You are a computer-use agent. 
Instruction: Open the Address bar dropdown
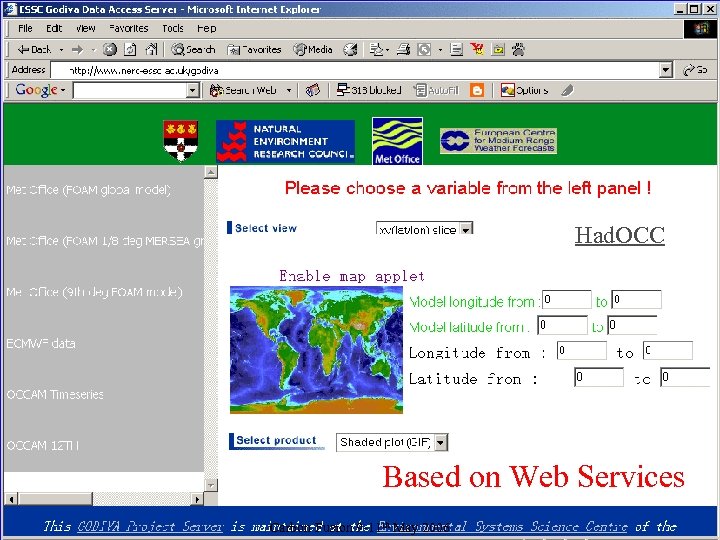(x=665, y=70)
